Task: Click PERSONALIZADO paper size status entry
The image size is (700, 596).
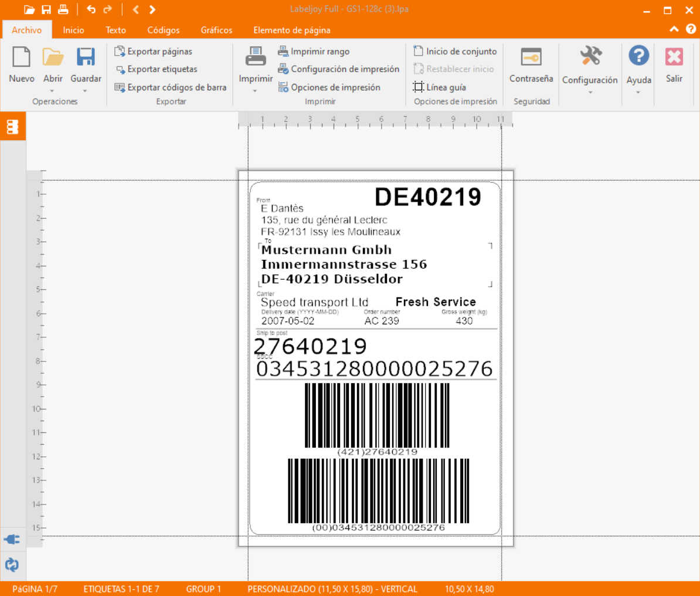Action: tap(332, 590)
